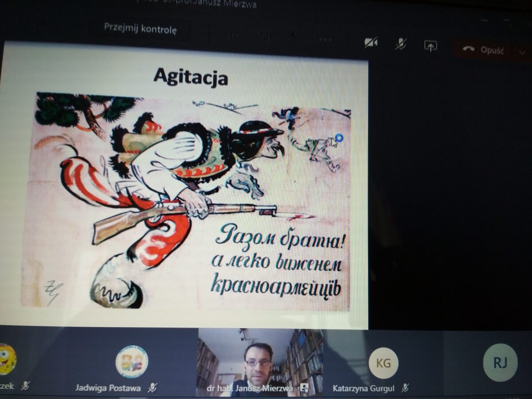Expand the arrow next to Opuść

pyautogui.click(x=522, y=52)
